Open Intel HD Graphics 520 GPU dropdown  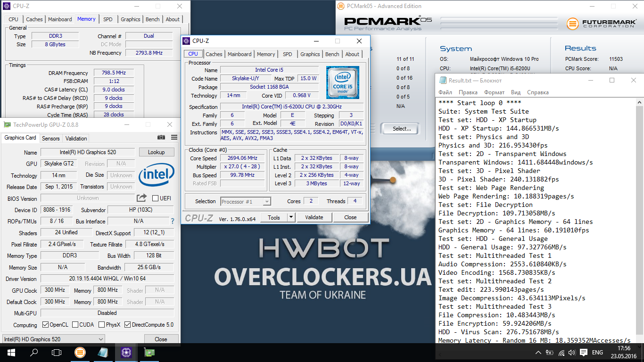(53, 339)
